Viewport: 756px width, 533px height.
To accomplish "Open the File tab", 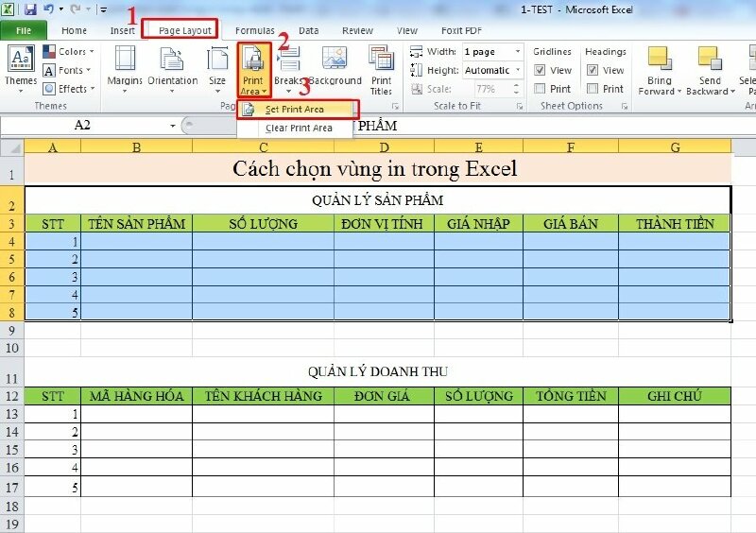I will pos(24,30).
